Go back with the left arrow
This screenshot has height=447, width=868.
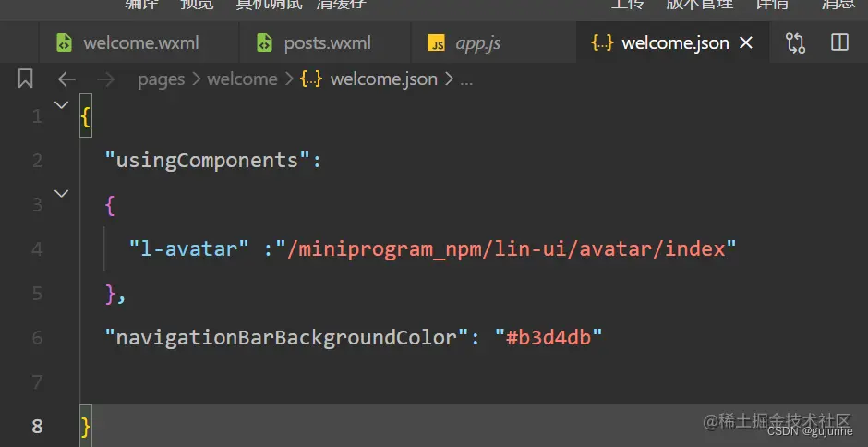(66, 79)
